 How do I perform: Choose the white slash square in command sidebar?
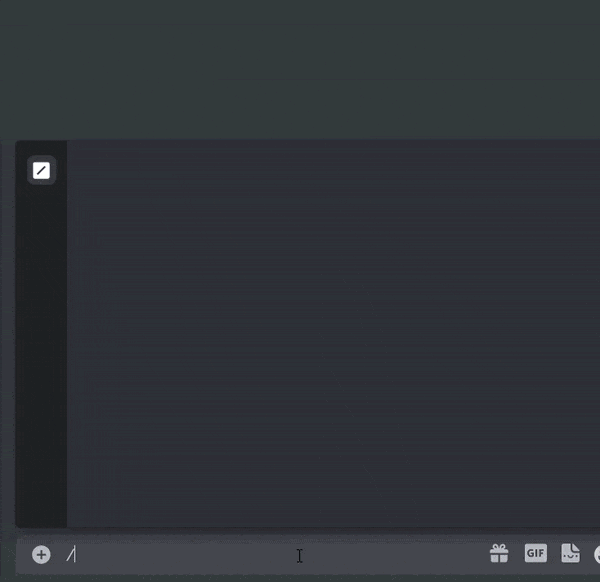pyautogui.click(x=41, y=170)
